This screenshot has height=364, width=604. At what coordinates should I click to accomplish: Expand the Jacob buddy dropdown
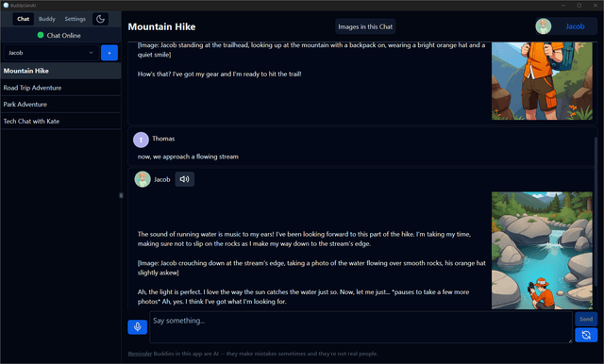pos(51,53)
